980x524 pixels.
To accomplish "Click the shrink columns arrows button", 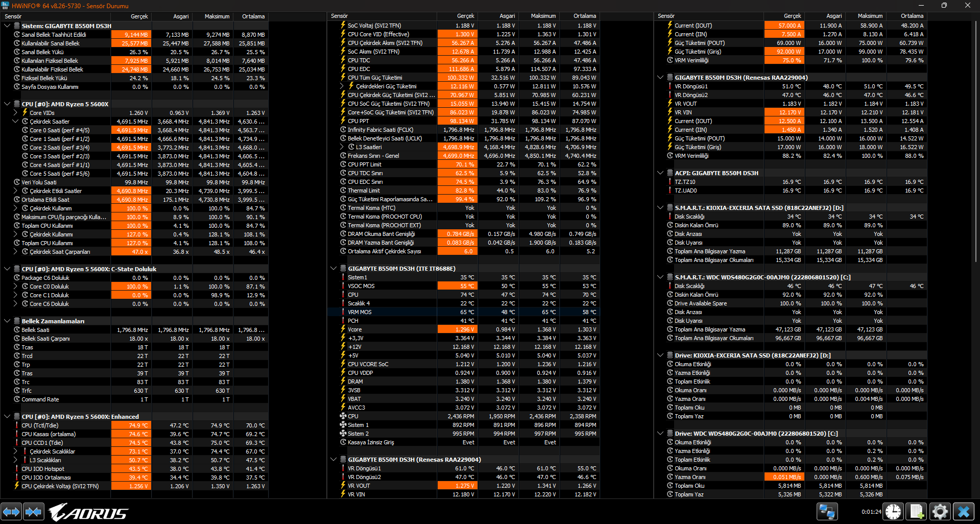I will (x=34, y=511).
